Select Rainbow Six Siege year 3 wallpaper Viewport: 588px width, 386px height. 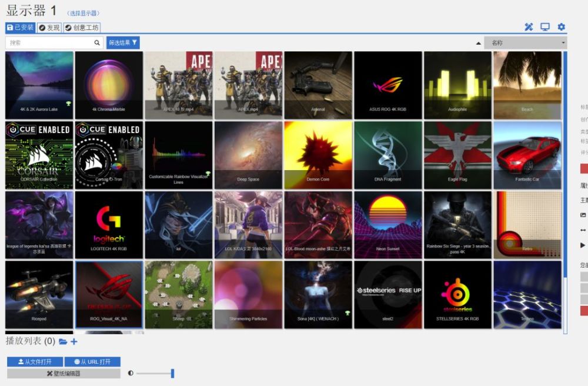click(x=458, y=225)
